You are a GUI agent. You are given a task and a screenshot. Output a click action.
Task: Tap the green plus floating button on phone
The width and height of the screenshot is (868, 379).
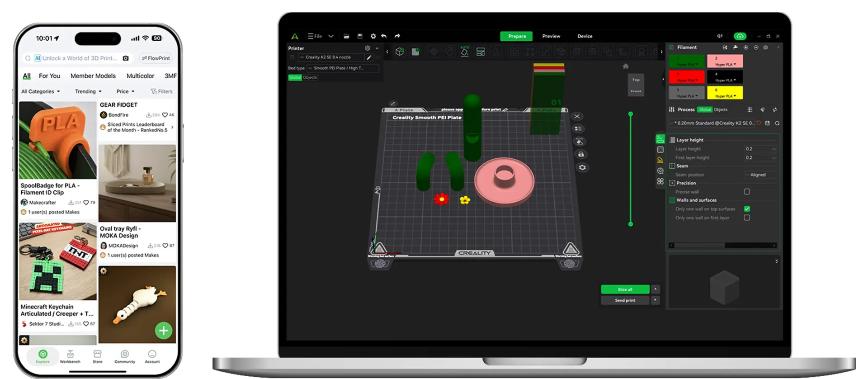[x=164, y=331]
